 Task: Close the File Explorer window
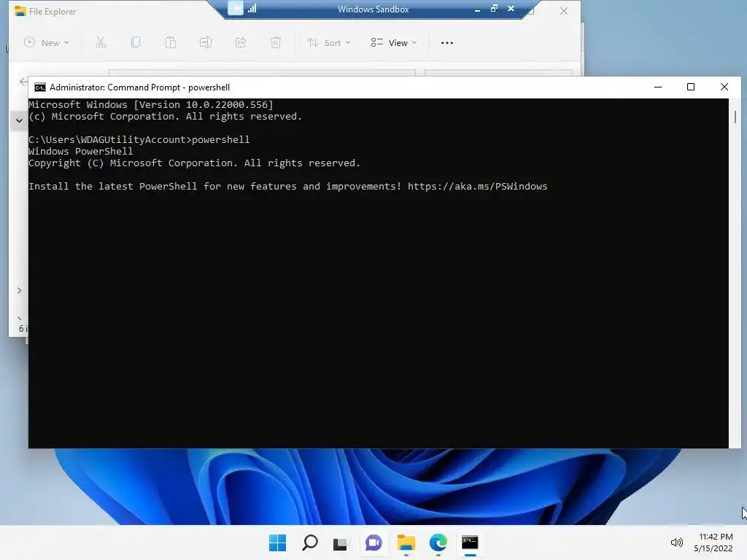coord(564,11)
